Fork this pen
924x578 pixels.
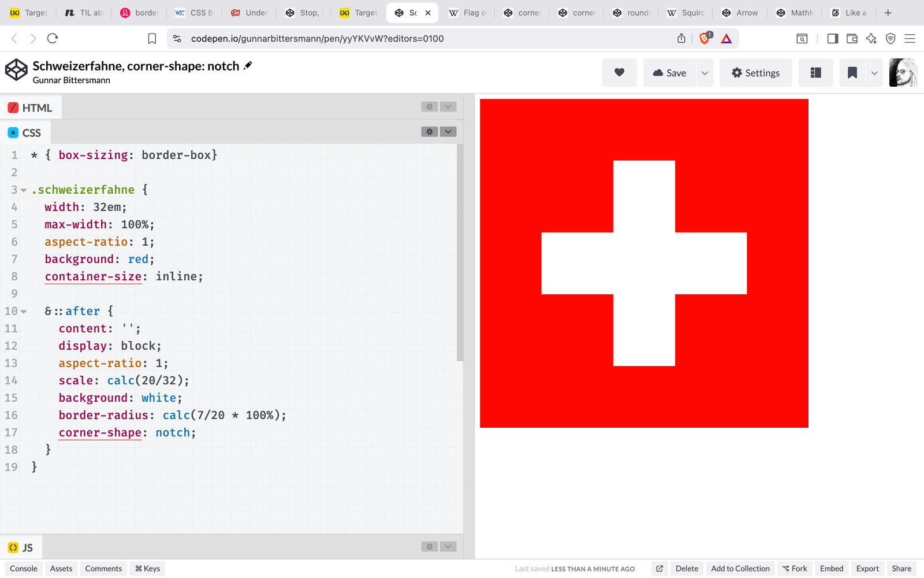tap(795, 569)
